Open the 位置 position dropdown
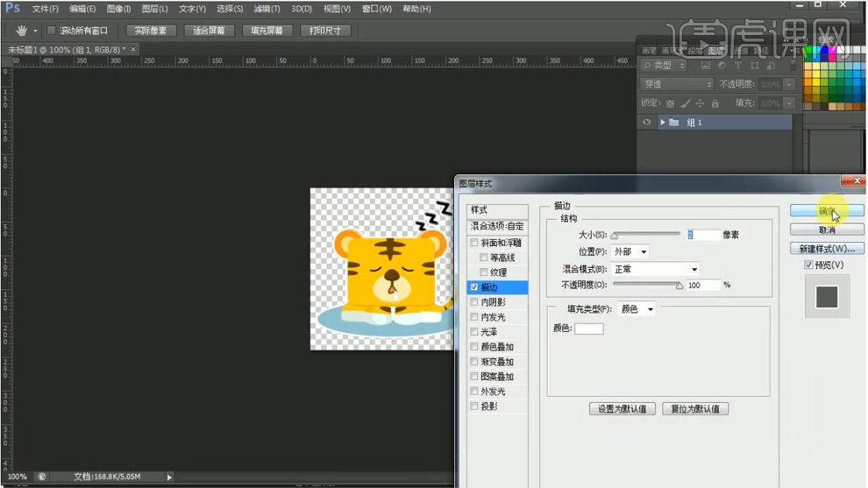Screen dimensions: 868x488 630,251
